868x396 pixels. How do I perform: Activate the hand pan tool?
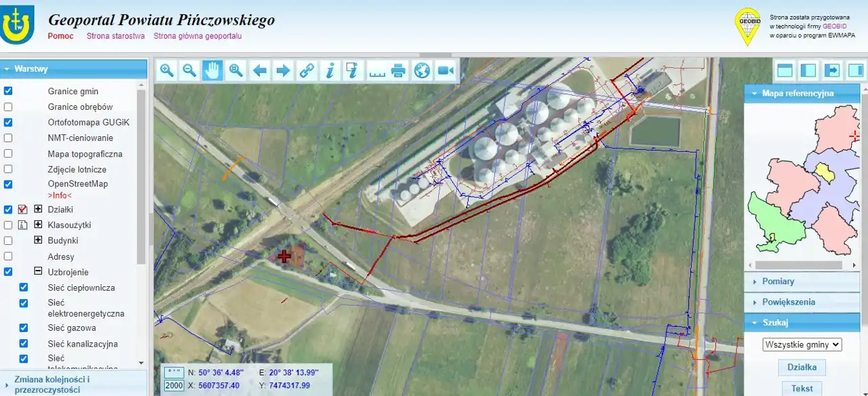[213, 70]
